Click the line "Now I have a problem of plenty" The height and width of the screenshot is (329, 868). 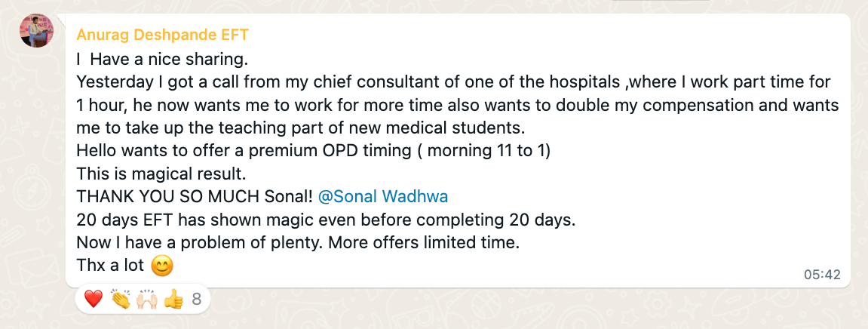[298, 243]
